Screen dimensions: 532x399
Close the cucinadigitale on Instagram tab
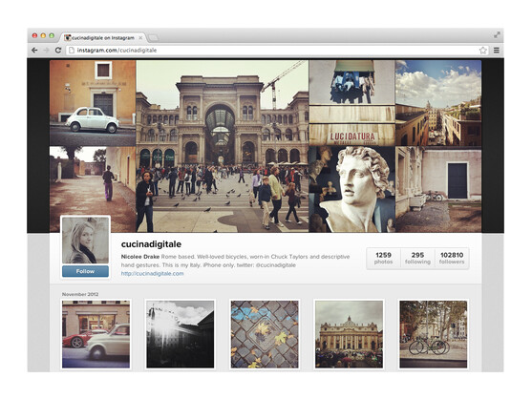[x=140, y=37]
